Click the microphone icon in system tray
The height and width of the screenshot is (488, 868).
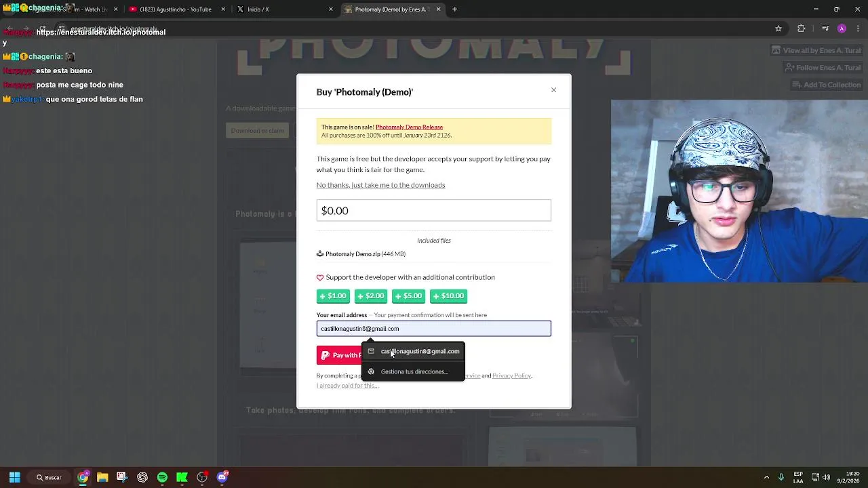click(x=781, y=477)
